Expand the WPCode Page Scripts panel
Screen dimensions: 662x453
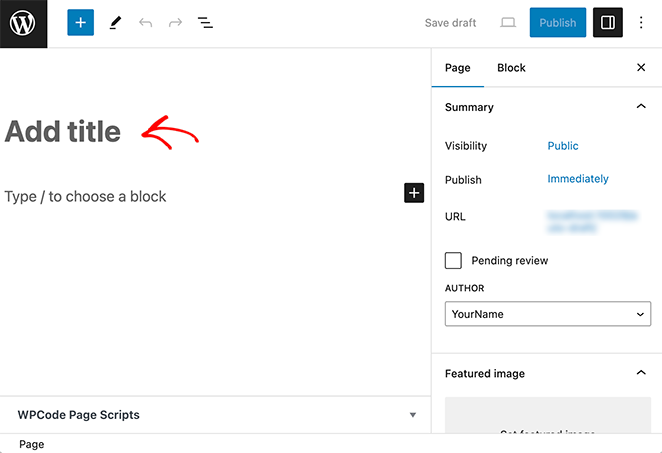(412, 415)
